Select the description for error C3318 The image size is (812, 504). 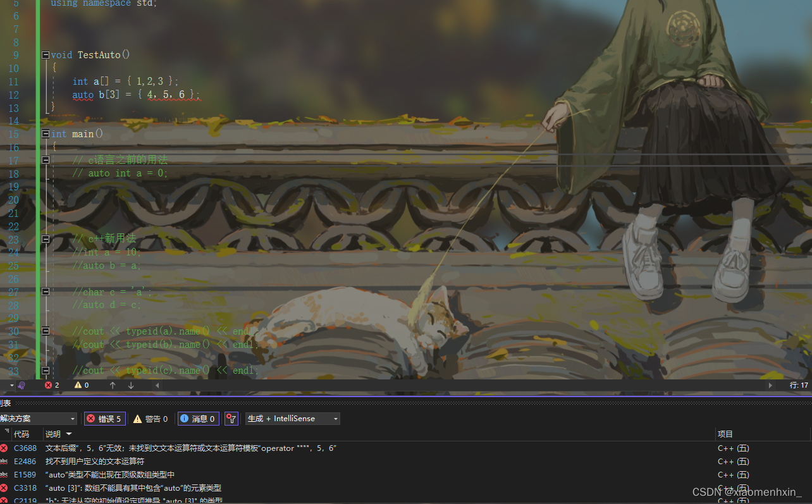tap(133, 488)
